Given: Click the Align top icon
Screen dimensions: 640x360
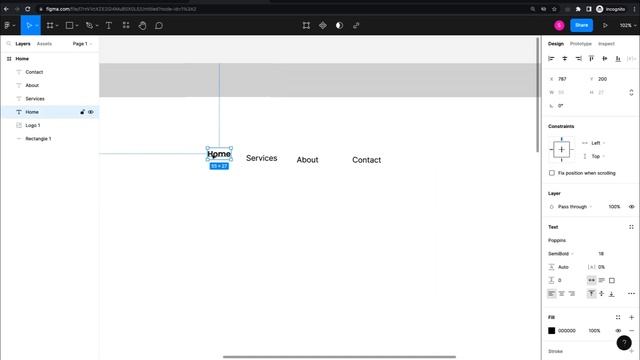Looking at the screenshot, I should [591, 59].
